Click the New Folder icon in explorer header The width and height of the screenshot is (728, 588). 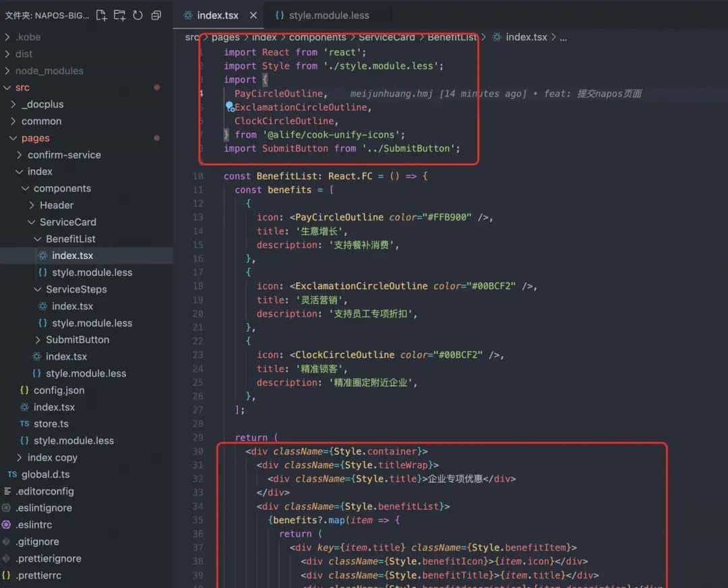tap(119, 15)
